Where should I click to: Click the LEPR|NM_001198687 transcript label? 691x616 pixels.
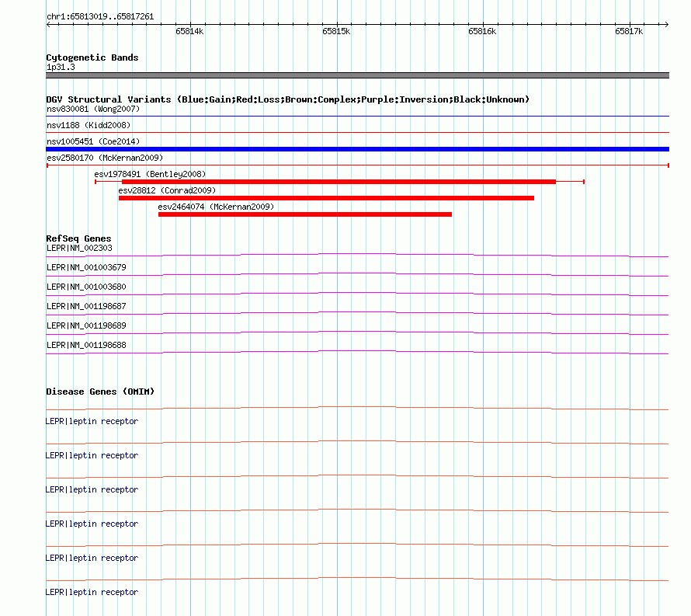[86, 307]
